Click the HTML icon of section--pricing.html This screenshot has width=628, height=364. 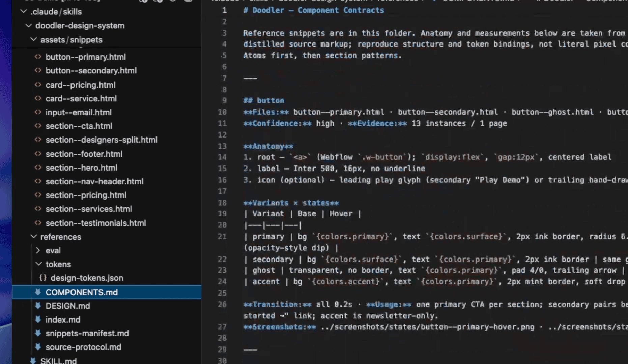click(38, 195)
